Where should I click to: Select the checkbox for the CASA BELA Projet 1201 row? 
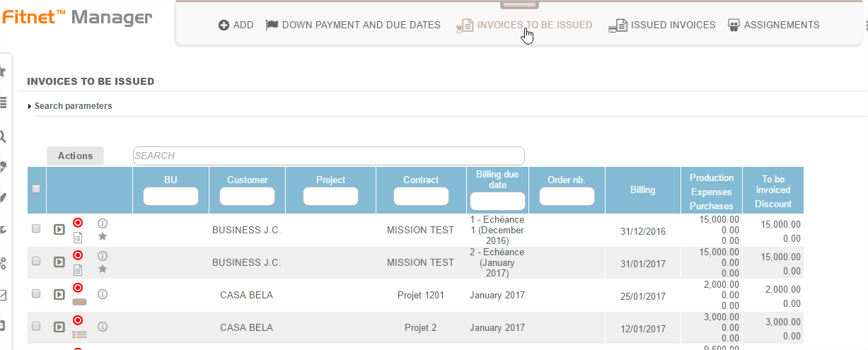tap(36, 293)
